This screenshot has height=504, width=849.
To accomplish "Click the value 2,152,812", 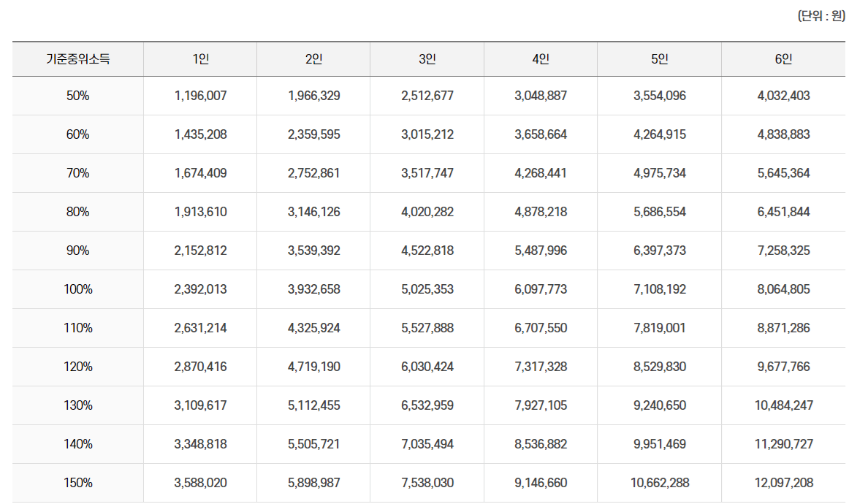I will click(x=200, y=251).
